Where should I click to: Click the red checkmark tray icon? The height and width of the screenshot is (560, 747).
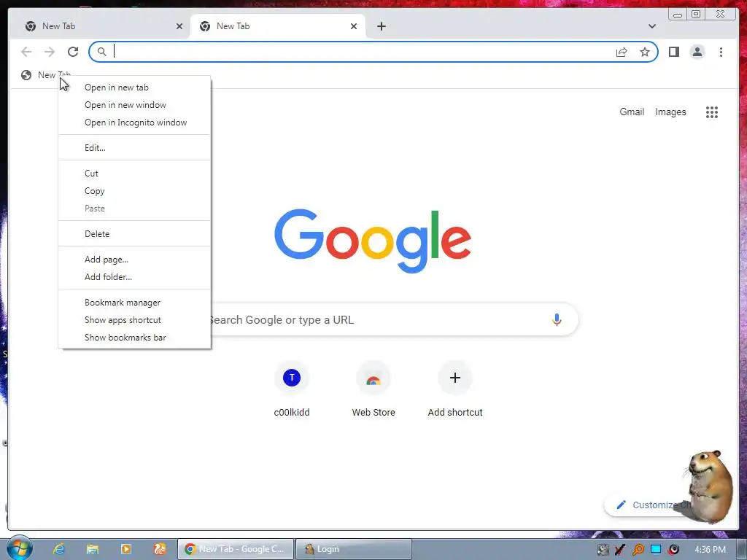click(x=620, y=550)
